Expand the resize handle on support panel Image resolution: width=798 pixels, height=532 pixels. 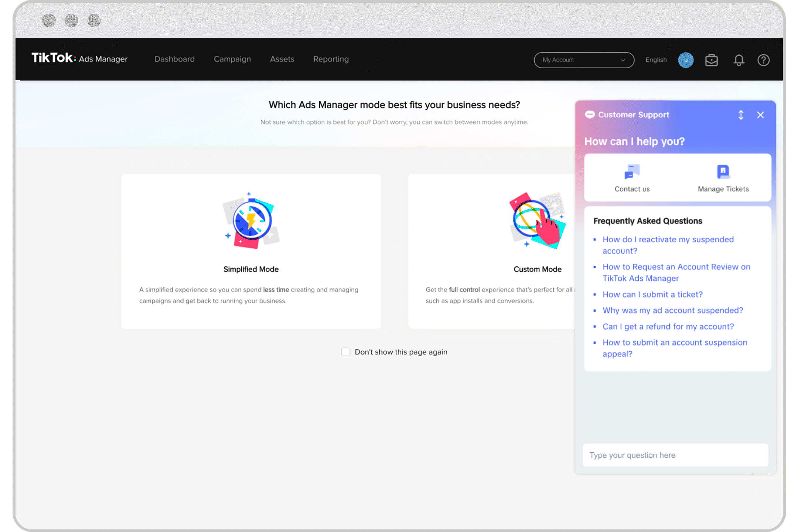(x=741, y=115)
